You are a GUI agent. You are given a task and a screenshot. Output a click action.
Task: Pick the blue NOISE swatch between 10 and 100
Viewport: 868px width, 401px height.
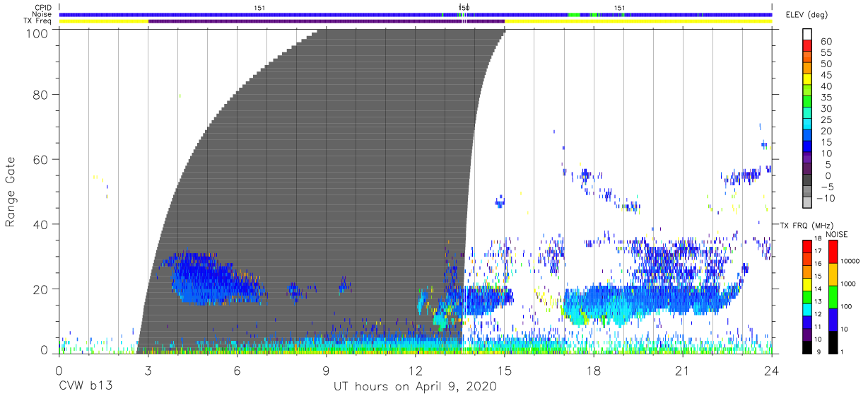click(833, 319)
